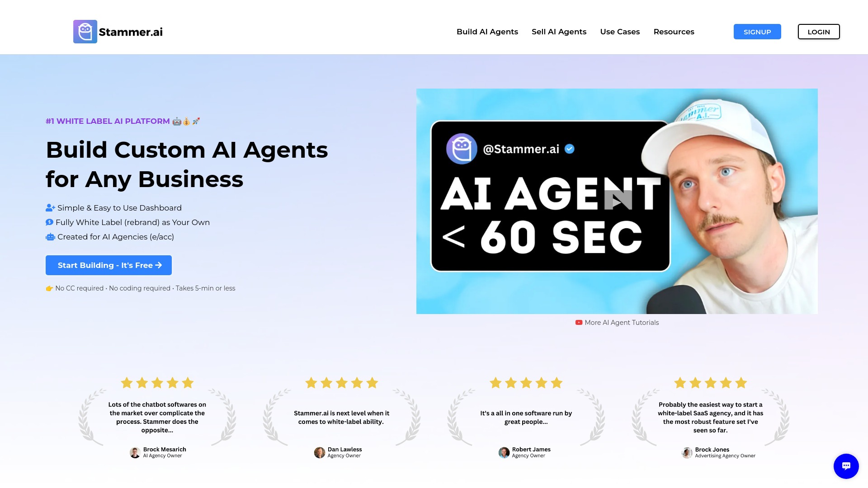Image resolution: width=868 pixels, height=488 pixels.
Task: Click the robot icon near Created for AI Agencies
Action: [x=50, y=237]
